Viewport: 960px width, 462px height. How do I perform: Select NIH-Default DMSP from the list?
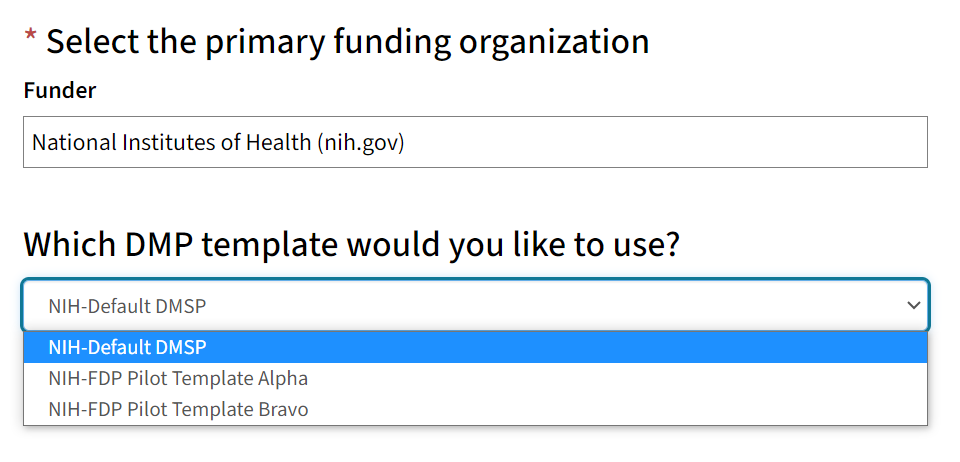click(127, 348)
